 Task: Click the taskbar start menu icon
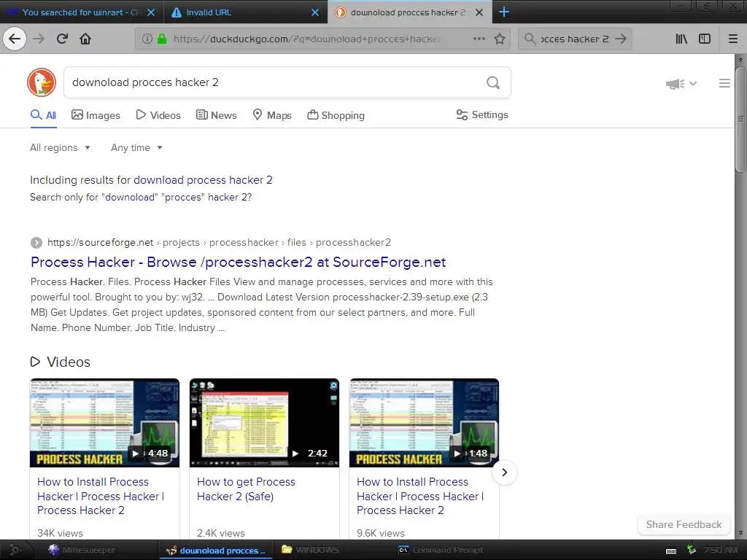[15, 550]
